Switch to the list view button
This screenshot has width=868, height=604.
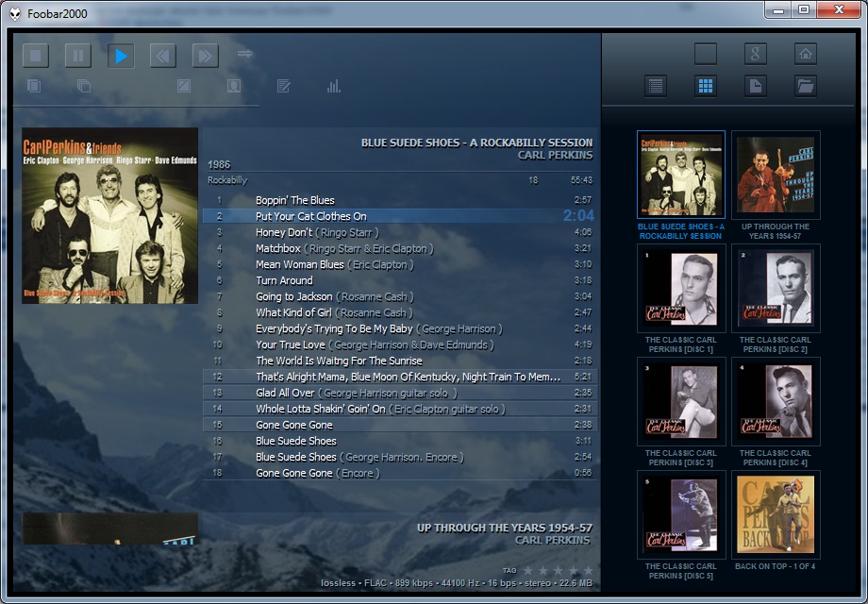click(x=656, y=86)
